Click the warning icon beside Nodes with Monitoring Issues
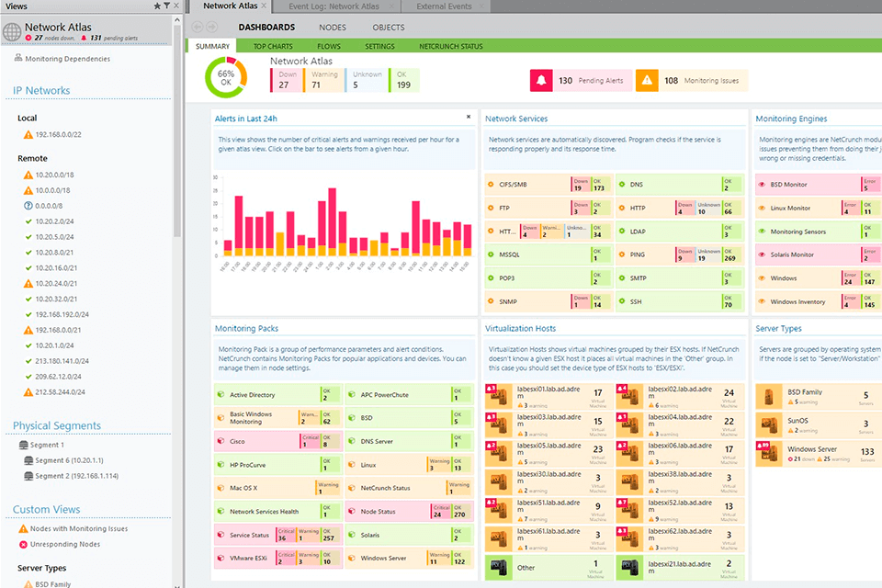Screen dimensions: 882x588 click(23, 529)
